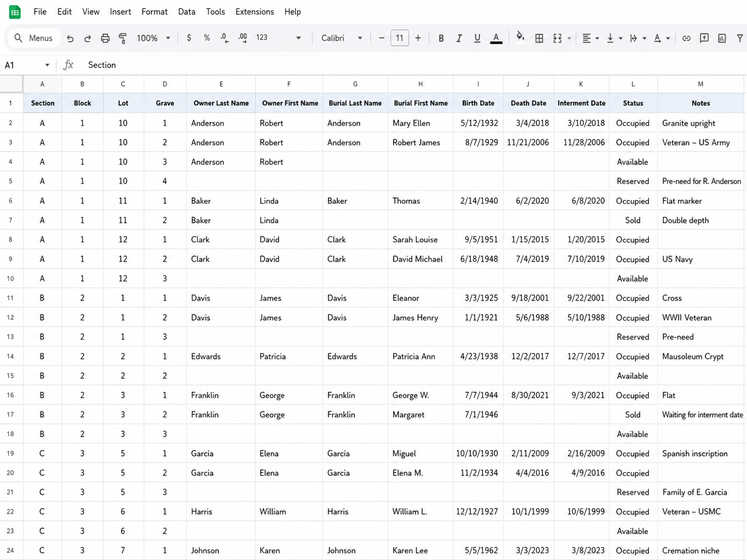
Task: Select row 12 header
Action: click(x=11, y=317)
